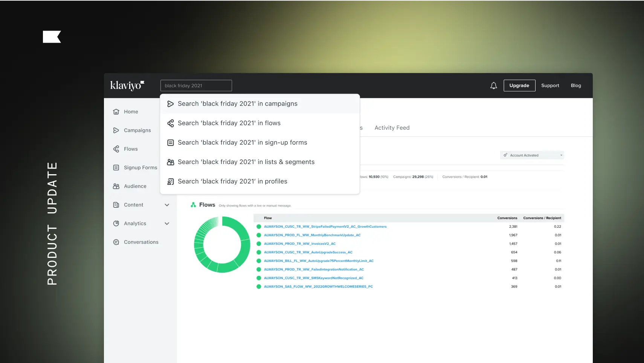
Task: Click green dot beside InvoicesV2 flow
Action: point(259,244)
